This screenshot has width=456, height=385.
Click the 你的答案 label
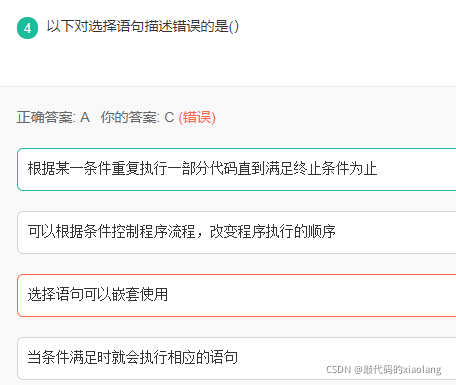coord(130,117)
